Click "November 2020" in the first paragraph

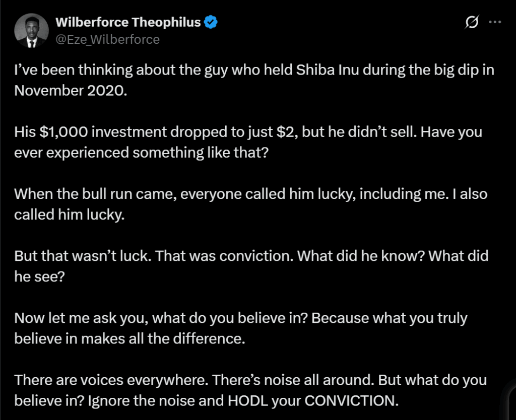coord(68,91)
